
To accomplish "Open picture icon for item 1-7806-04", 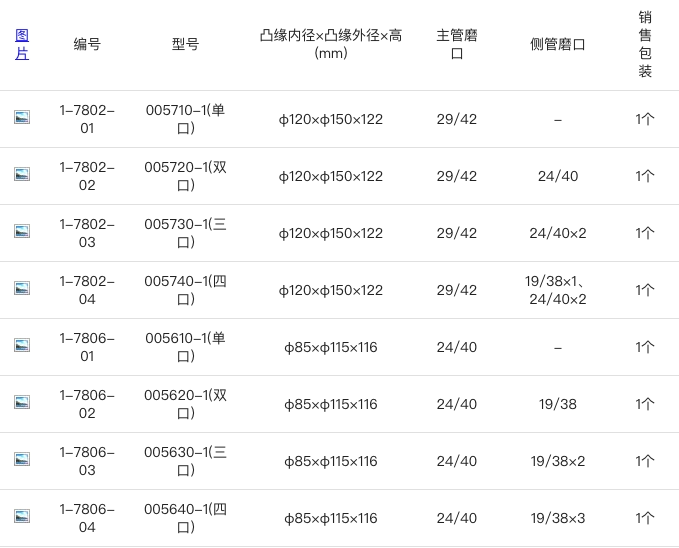I will click(x=22, y=516).
